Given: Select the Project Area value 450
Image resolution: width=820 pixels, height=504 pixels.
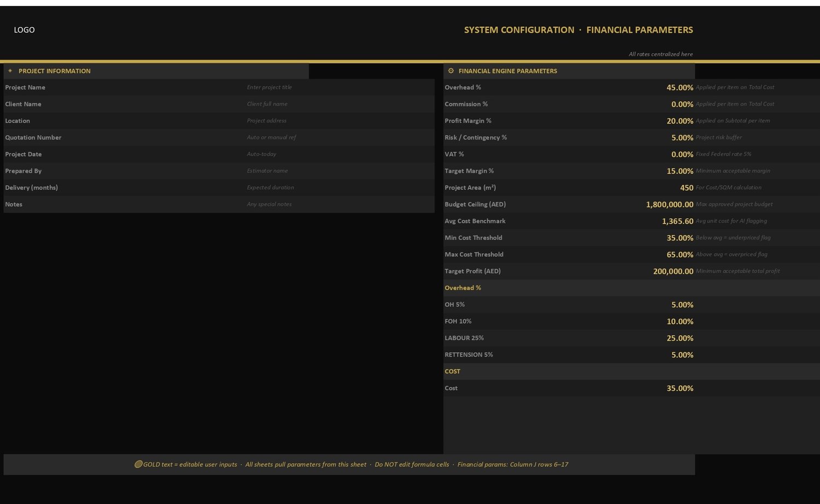Looking at the screenshot, I should click(687, 187).
